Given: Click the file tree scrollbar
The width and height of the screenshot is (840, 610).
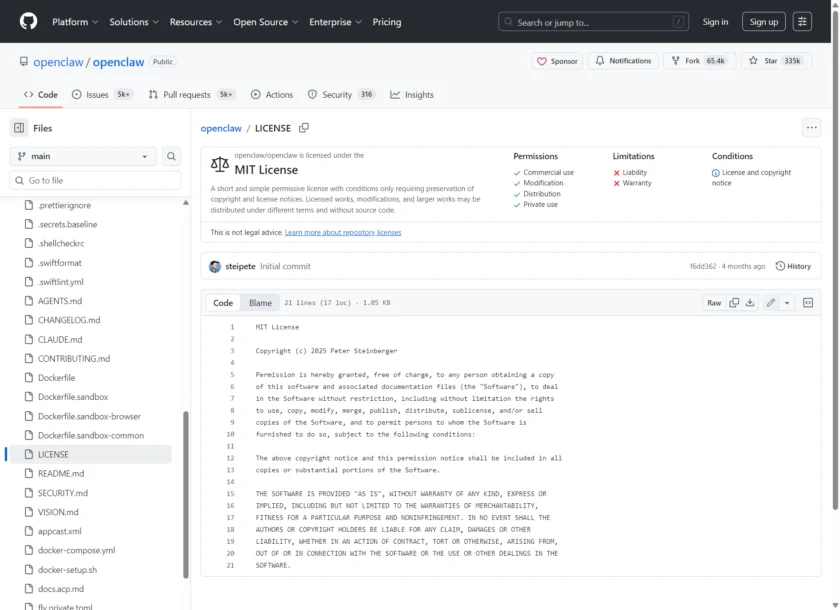Looking at the screenshot, I should (x=186, y=495).
